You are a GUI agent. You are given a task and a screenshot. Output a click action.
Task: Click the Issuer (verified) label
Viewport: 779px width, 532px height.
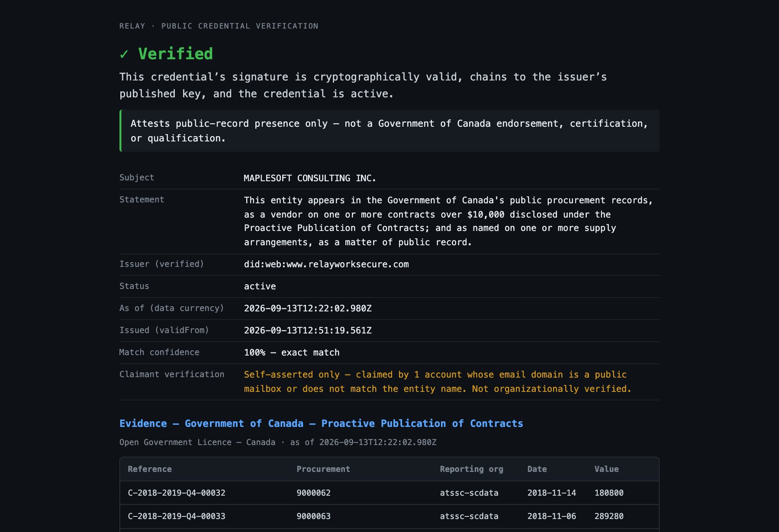(161, 264)
